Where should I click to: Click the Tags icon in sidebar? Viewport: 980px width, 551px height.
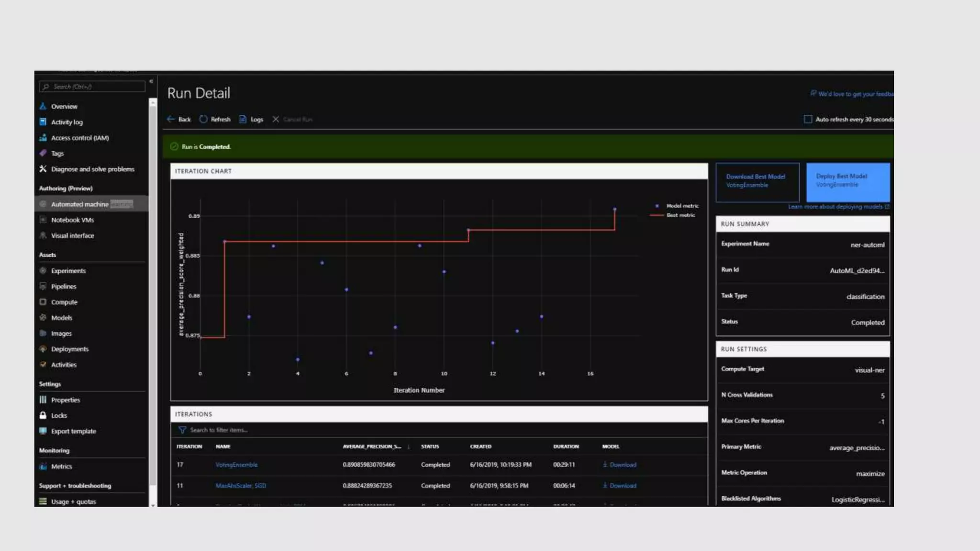tap(43, 153)
